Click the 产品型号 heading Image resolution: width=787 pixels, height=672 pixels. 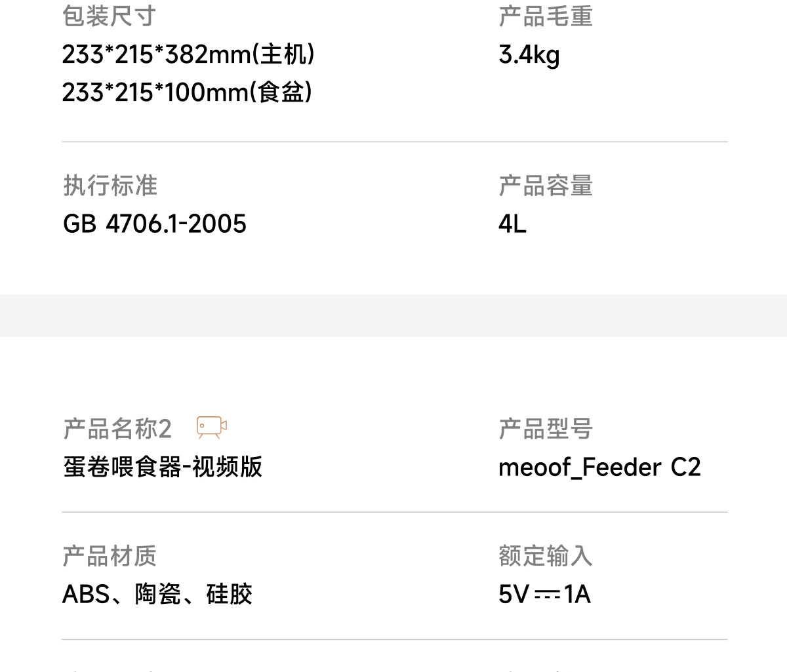coord(545,429)
